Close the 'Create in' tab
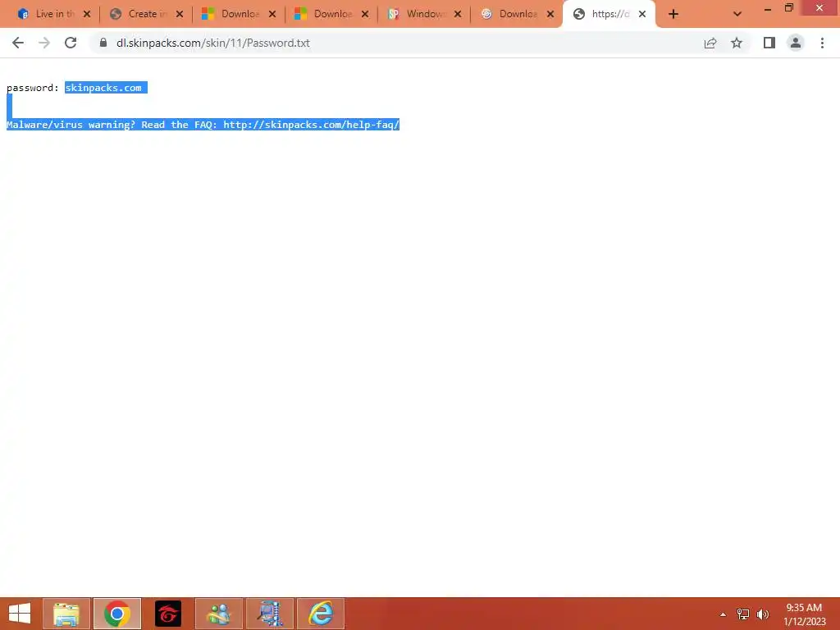 pyautogui.click(x=180, y=14)
